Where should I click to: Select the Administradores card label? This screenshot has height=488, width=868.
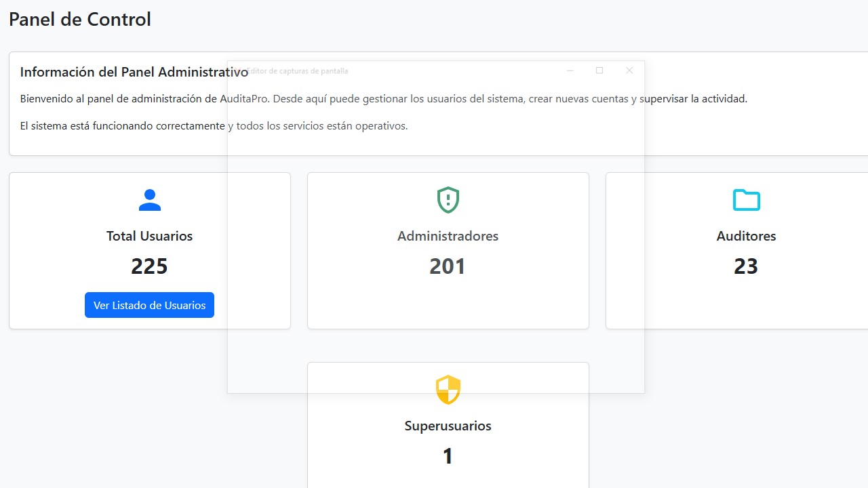coord(448,236)
